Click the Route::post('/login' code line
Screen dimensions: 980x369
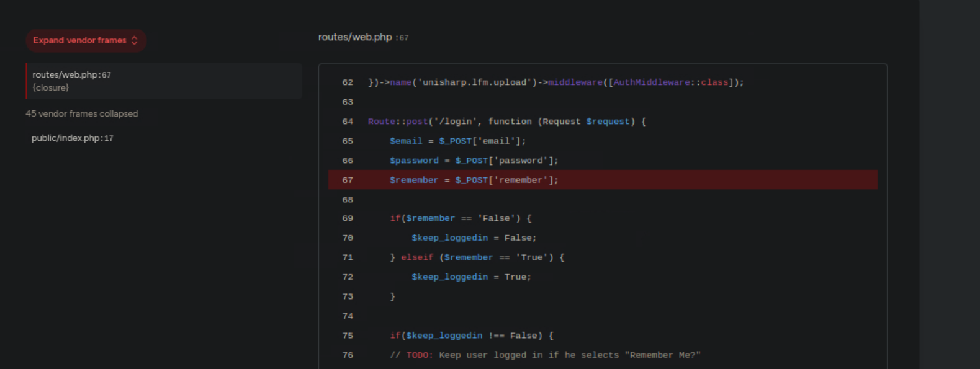[506, 122]
